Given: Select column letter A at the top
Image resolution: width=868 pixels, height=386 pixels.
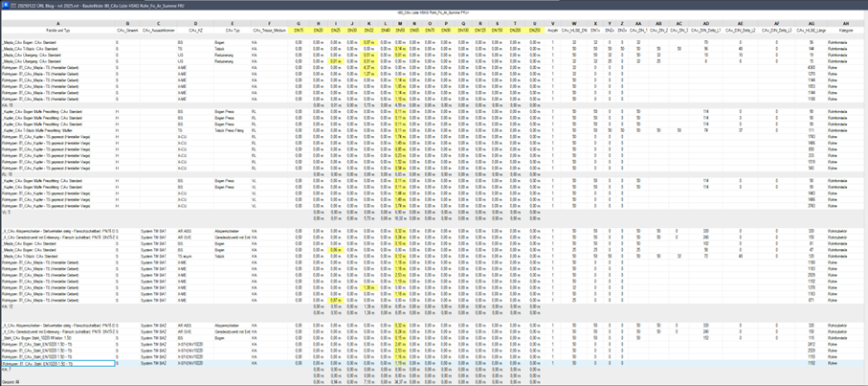Looking at the screenshot, I should coord(57,24).
